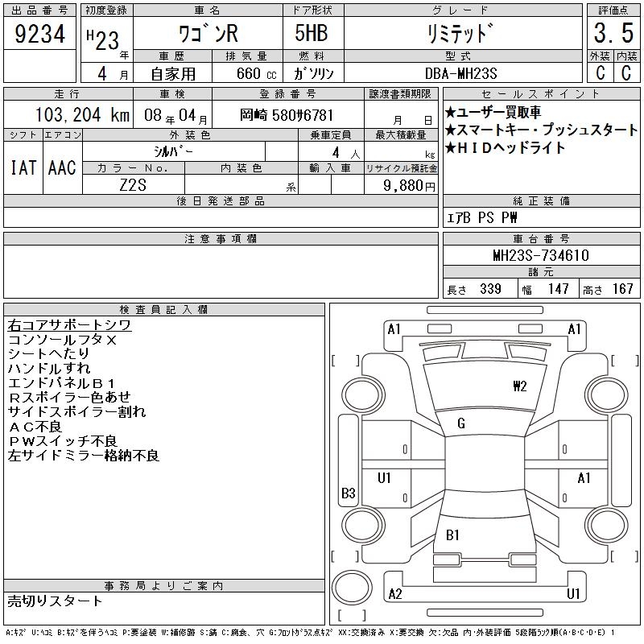This screenshot has height=644, width=644.
Task: Select the color number Z2S
Action: 133,185
